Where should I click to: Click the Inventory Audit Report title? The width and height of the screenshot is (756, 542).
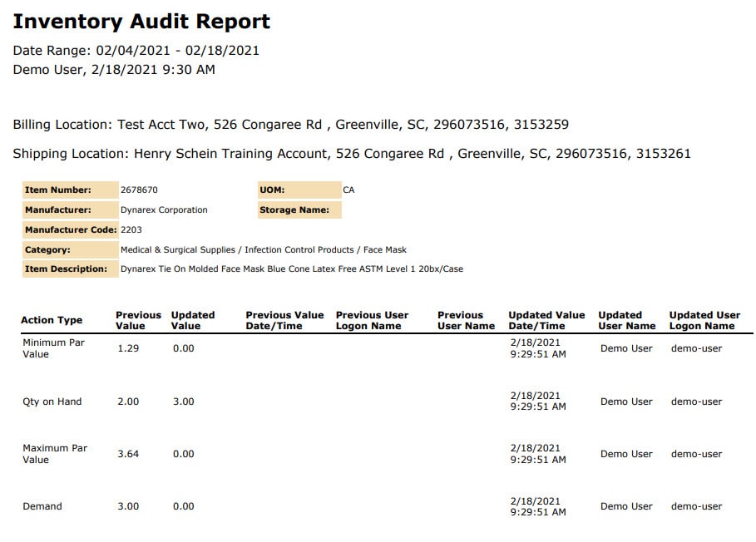tap(141, 22)
